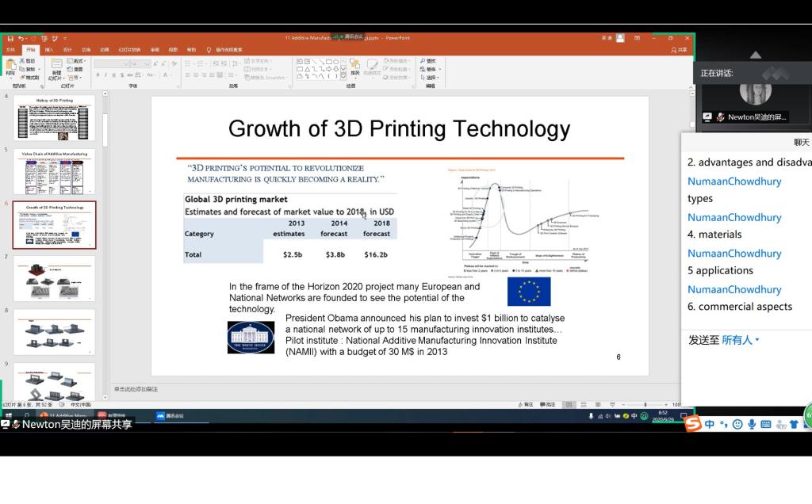Select slide 7 thumbnail in slide panel
The width and height of the screenshot is (812, 504).
click(x=54, y=278)
